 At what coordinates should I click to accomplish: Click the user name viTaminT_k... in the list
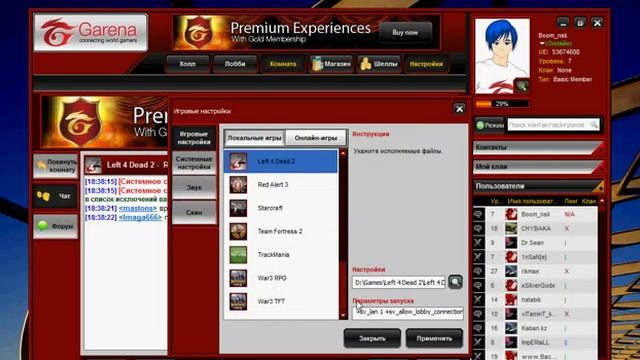point(538,314)
